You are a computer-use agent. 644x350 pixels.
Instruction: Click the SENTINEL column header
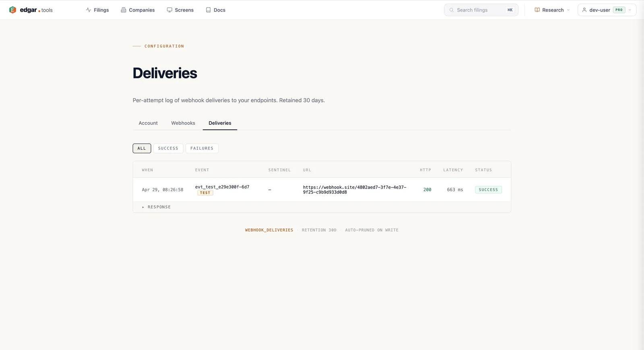[279, 170]
